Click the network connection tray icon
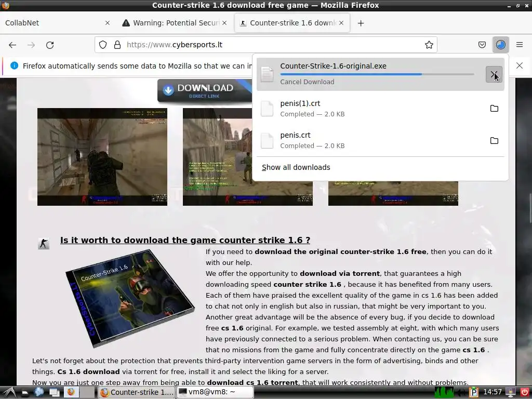 (x=511, y=393)
